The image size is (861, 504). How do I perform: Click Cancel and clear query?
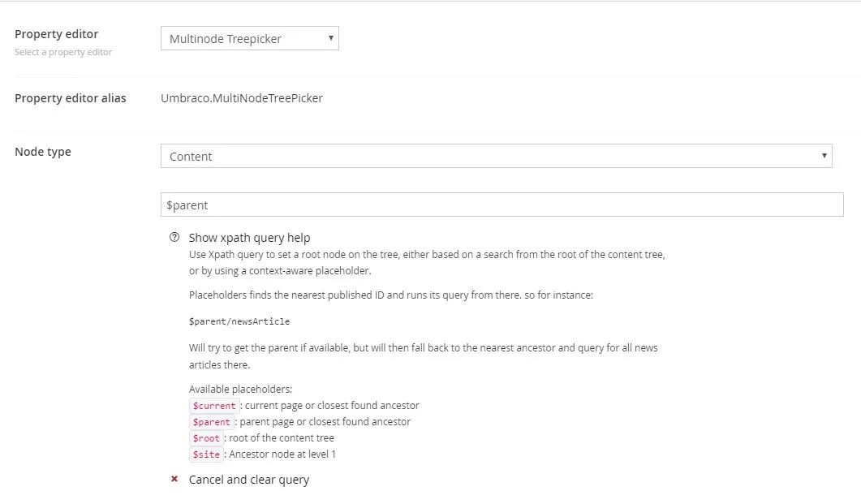click(248, 480)
